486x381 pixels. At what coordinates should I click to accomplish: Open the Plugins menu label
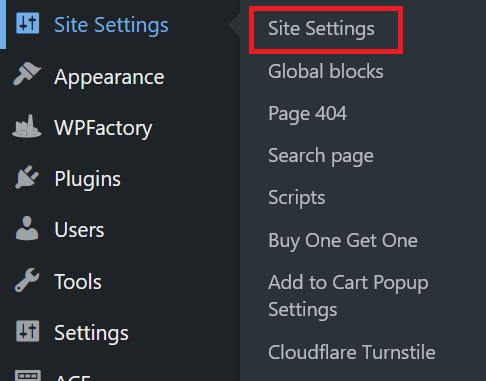click(87, 180)
